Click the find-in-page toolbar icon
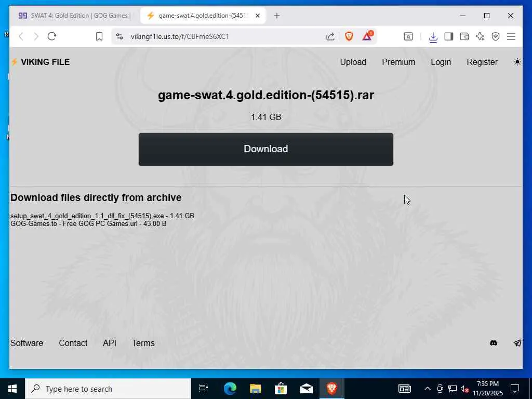532x399 pixels. (x=408, y=36)
